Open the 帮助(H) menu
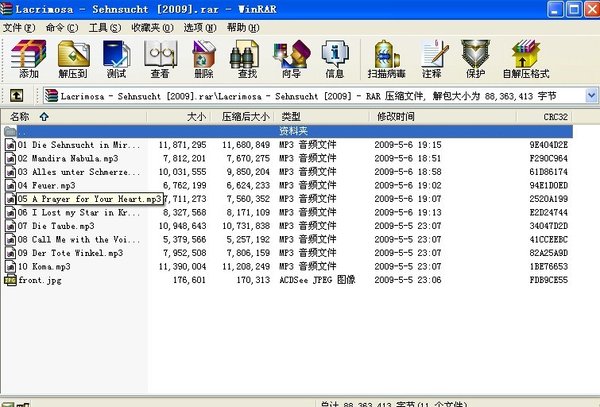 click(x=243, y=28)
